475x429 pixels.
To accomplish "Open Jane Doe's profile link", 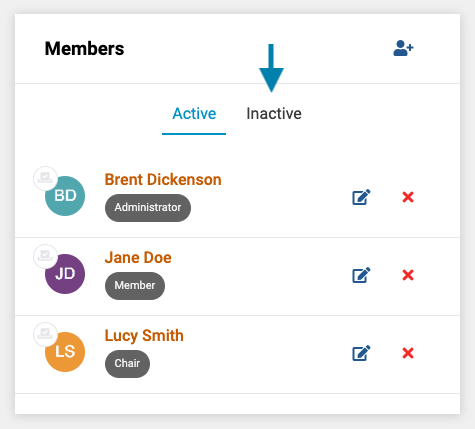I will (138, 257).
